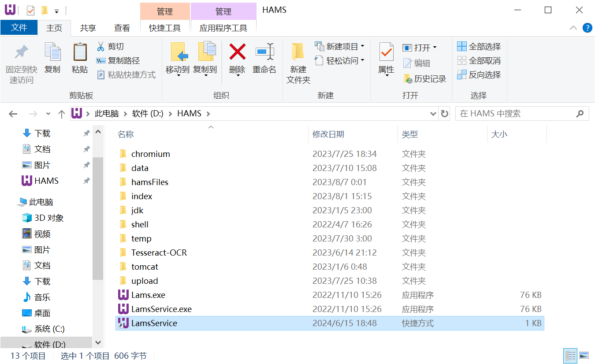Click the search box for HAMS
The height and width of the screenshot is (364, 595).
click(x=516, y=114)
